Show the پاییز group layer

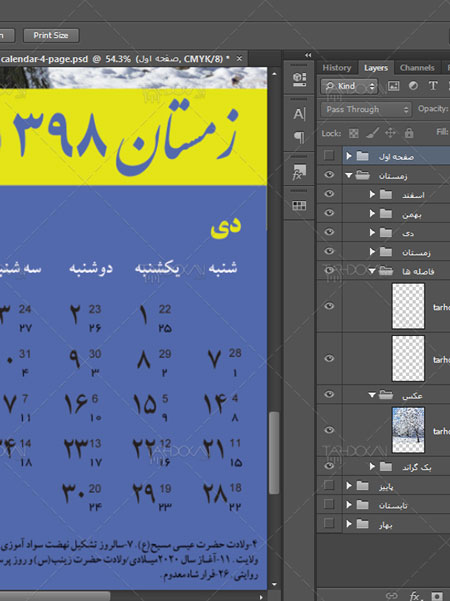[x=329, y=485]
